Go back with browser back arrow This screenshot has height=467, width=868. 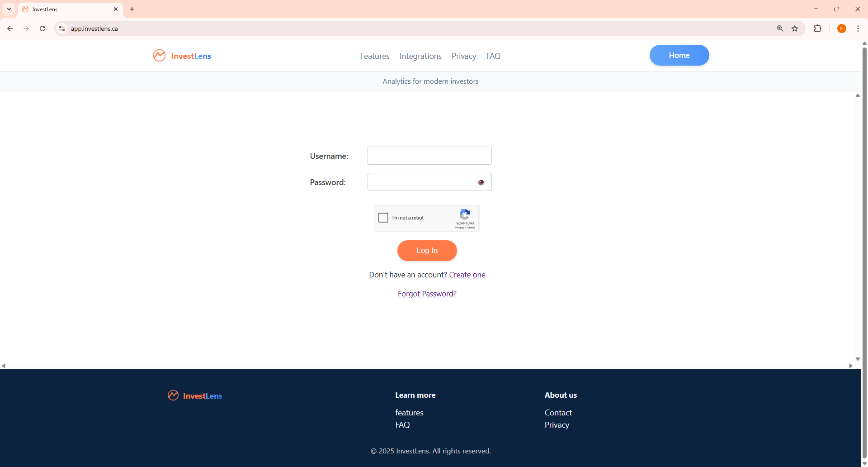click(10, 29)
